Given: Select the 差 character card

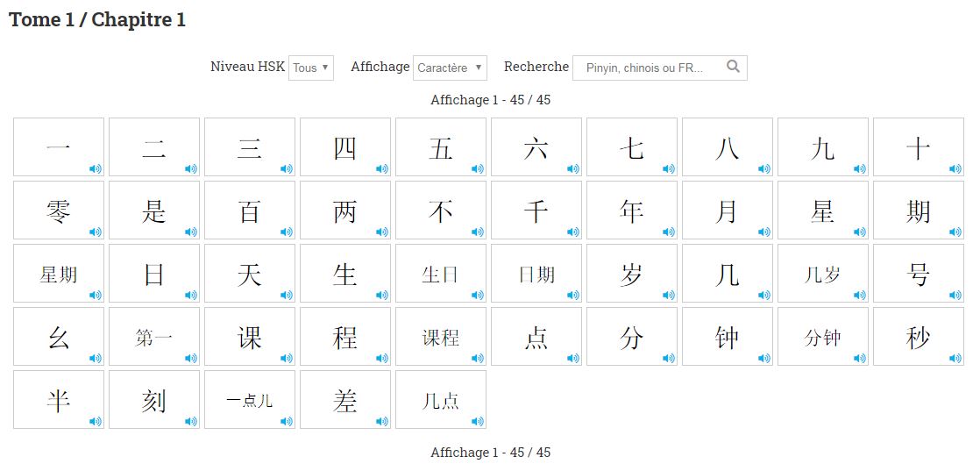Looking at the screenshot, I should pyautogui.click(x=344, y=400).
